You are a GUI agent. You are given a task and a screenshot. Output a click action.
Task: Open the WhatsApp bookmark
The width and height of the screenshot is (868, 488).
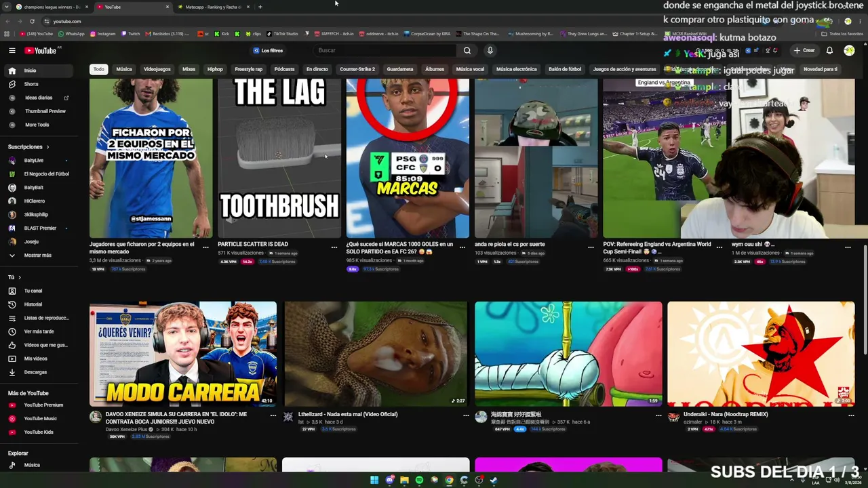(71, 34)
